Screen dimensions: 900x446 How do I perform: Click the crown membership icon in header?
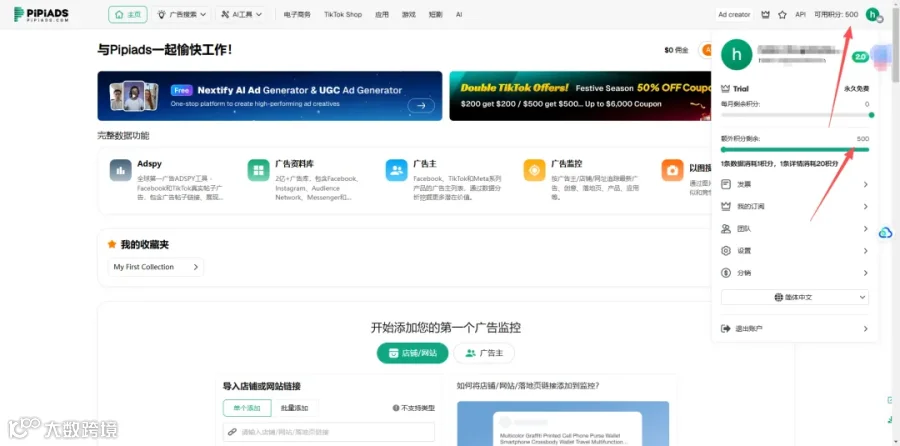(765, 14)
